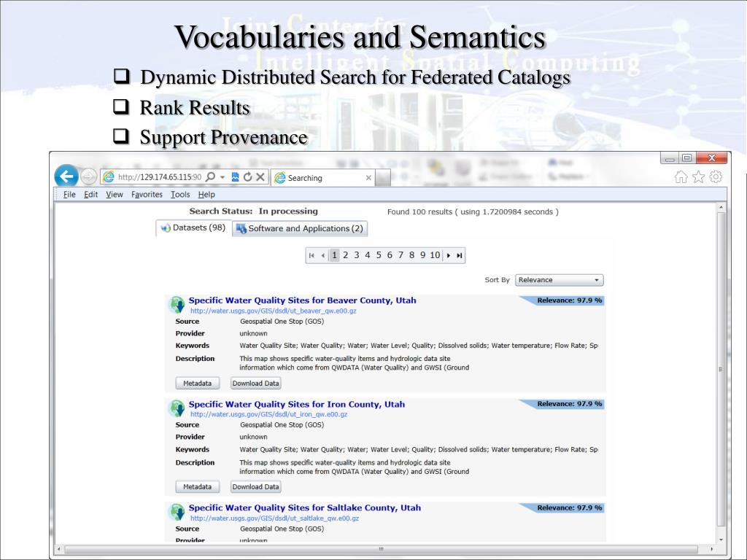This screenshot has width=747, height=560.
Task: Open Beaver County, Utah dataset title link
Action: pos(302,300)
